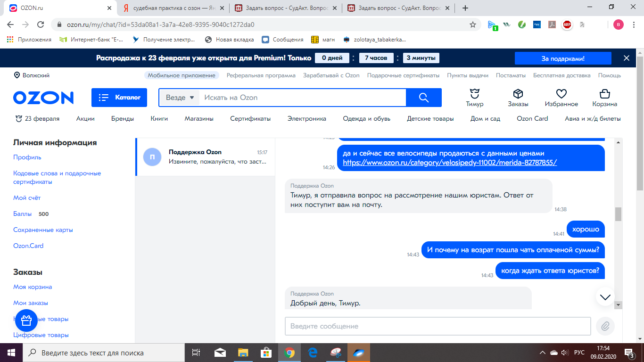Select the Электроника category menu item
Image resolution: width=644 pixels, height=362 pixels.
click(306, 119)
